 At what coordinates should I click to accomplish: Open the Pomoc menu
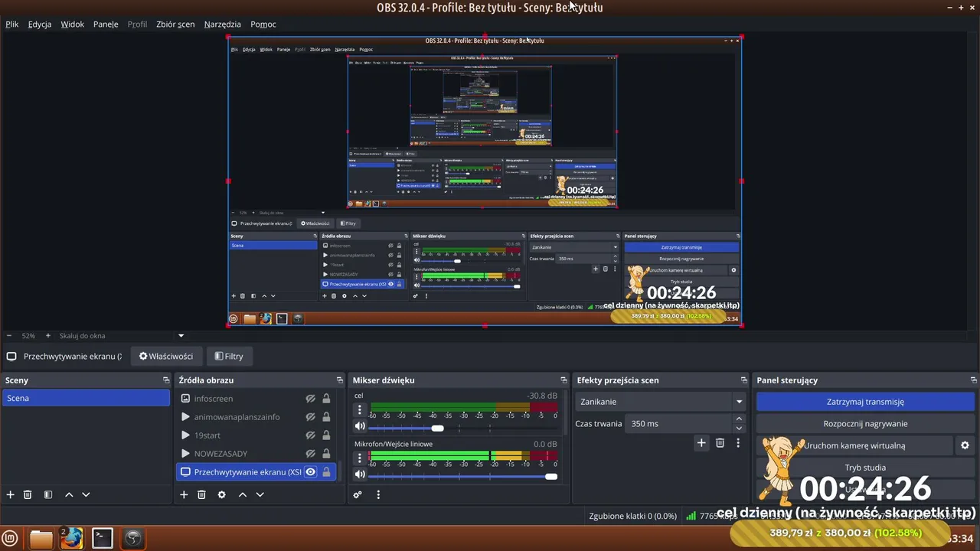click(x=263, y=24)
